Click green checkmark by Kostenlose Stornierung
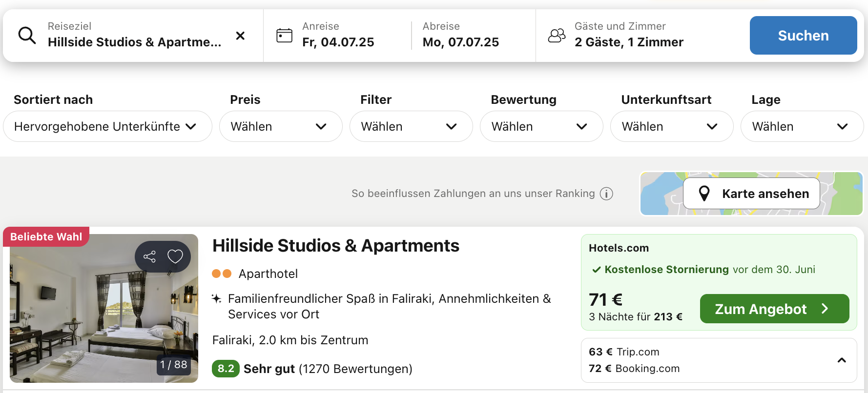The image size is (868, 393). 596,270
